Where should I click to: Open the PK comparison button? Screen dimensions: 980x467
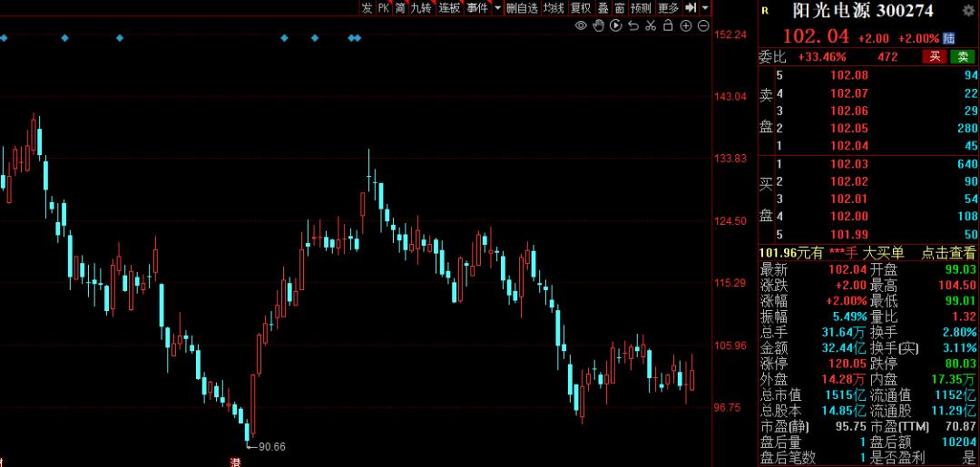point(383,8)
